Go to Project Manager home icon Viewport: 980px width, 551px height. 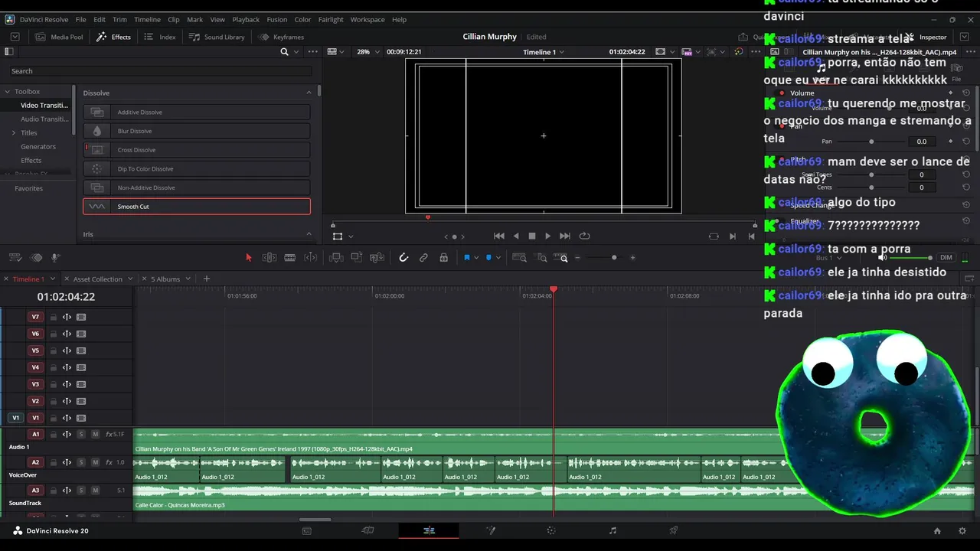pyautogui.click(x=937, y=531)
